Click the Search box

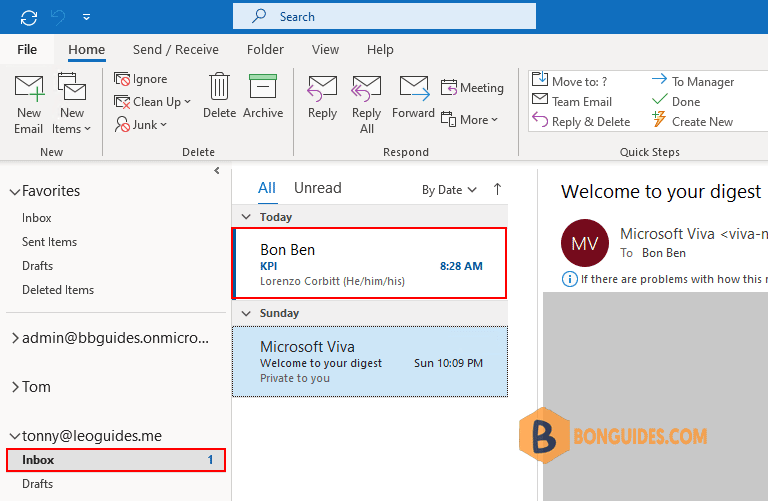(x=384, y=17)
